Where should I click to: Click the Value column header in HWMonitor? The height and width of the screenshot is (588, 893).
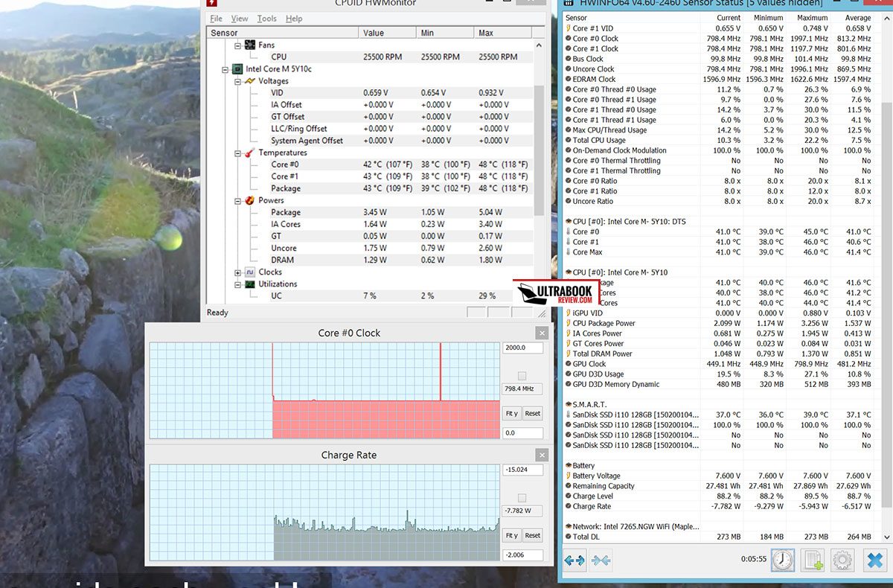click(387, 33)
